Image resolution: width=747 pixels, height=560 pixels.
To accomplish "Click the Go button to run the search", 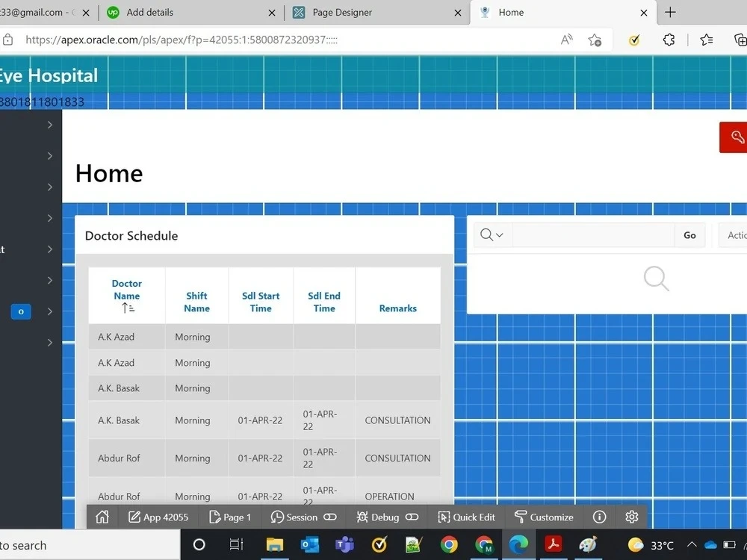I will (689, 234).
